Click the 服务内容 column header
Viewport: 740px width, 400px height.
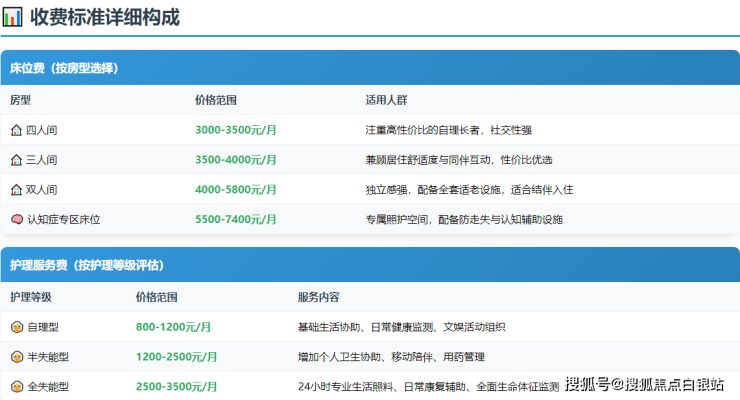coord(318,298)
